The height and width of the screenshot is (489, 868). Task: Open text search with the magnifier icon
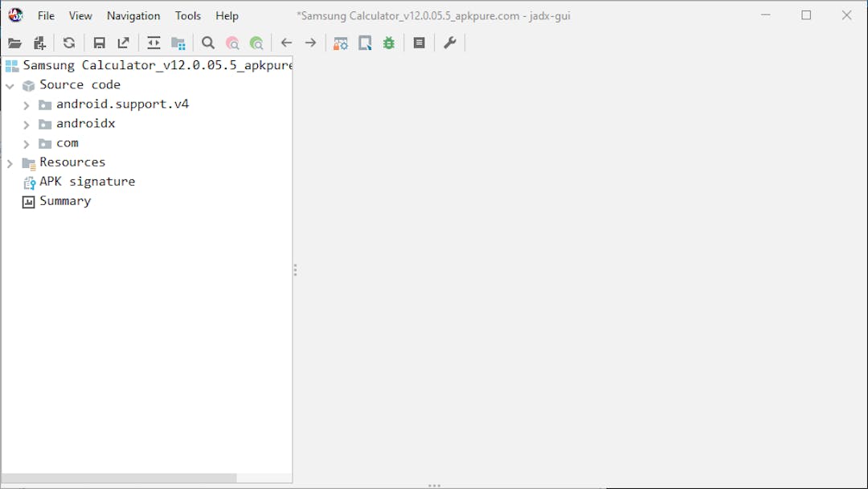click(208, 43)
